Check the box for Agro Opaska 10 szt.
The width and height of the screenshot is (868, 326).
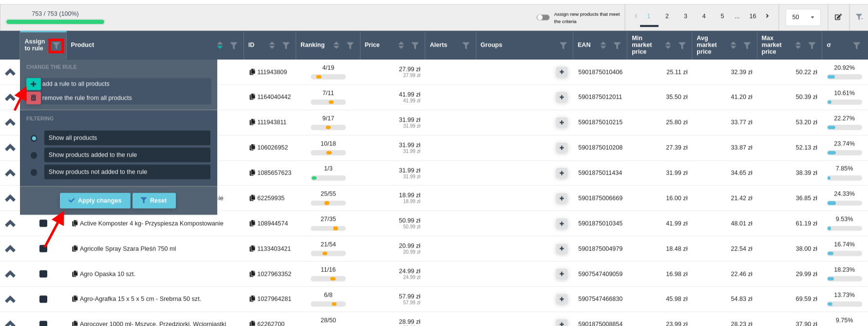click(43, 274)
